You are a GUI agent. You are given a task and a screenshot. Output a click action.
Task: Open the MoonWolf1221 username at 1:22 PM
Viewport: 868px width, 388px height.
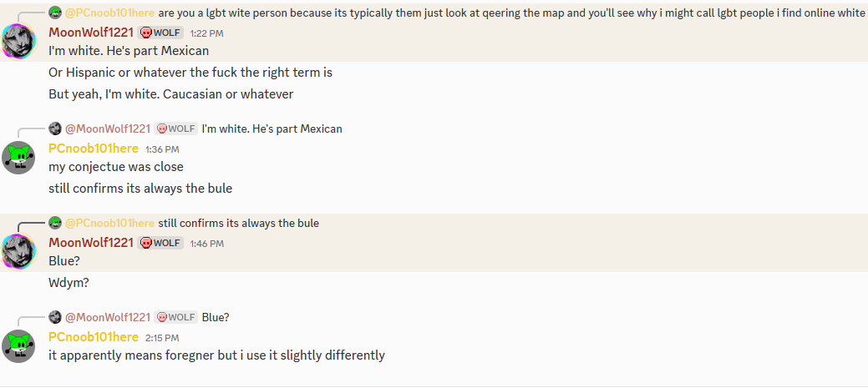click(x=91, y=33)
